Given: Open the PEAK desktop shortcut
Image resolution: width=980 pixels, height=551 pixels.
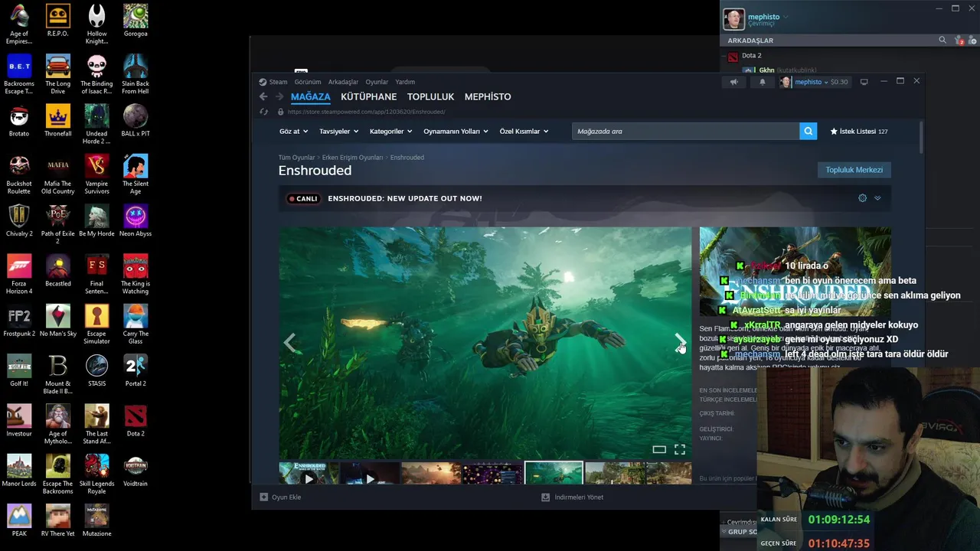Looking at the screenshot, I should pyautogui.click(x=19, y=520).
